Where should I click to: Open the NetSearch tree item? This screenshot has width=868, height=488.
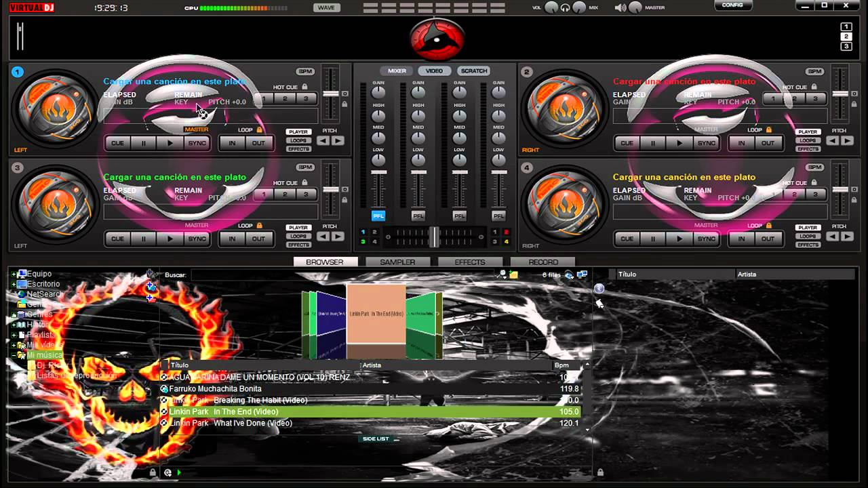[x=44, y=295]
